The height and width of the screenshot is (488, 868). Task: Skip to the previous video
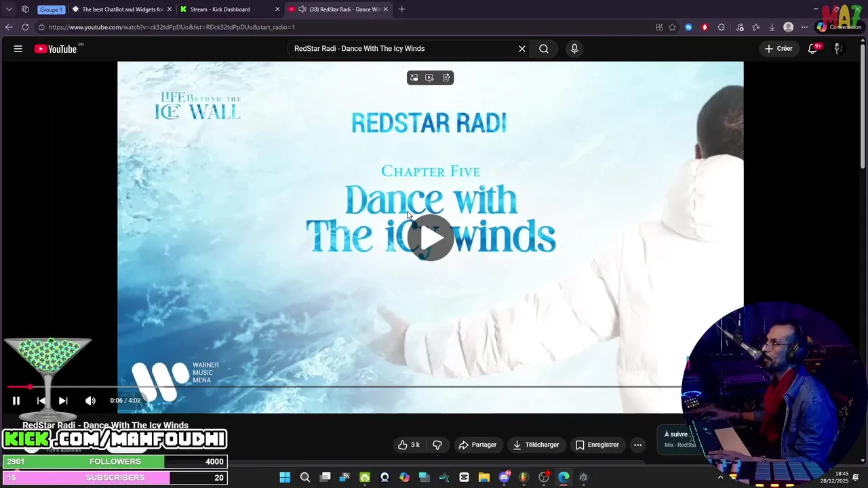pos(41,401)
